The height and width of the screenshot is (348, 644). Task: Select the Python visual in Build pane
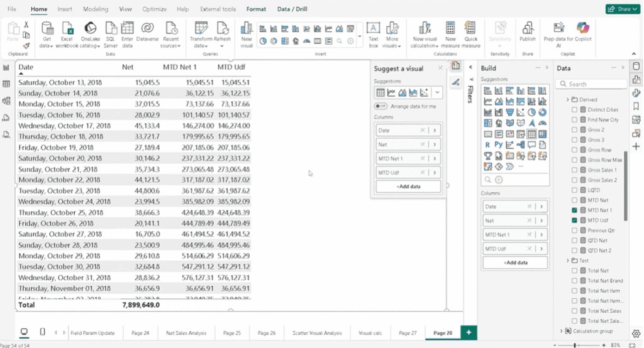498,145
